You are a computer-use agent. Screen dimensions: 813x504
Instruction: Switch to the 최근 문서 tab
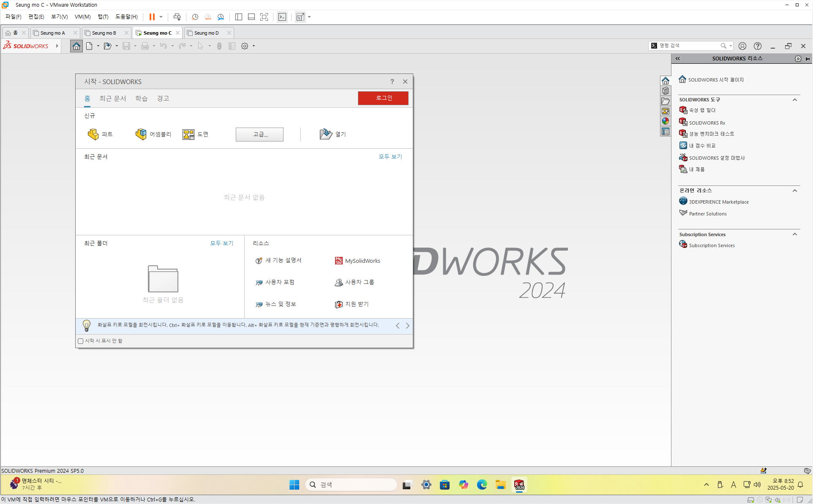[x=112, y=98]
